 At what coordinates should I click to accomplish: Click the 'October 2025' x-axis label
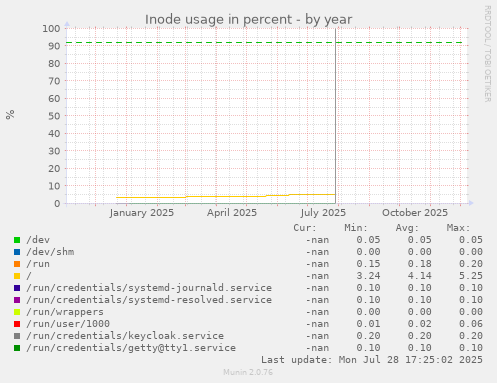click(415, 213)
